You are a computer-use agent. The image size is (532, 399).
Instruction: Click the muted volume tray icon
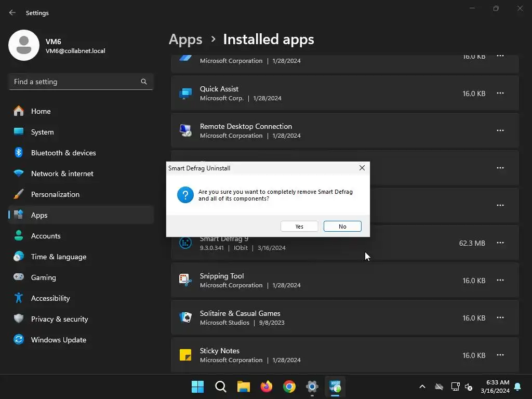tap(469, 387)
